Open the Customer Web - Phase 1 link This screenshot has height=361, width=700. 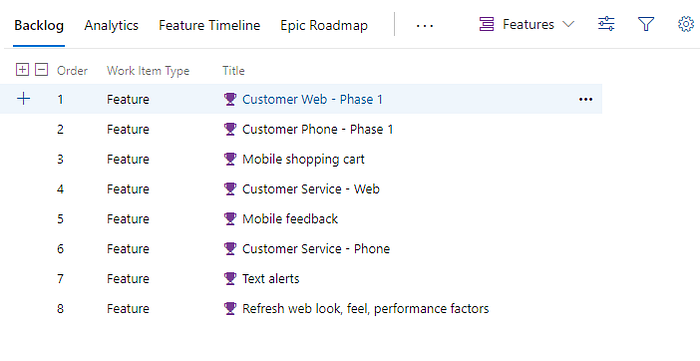tap(312, 99)
